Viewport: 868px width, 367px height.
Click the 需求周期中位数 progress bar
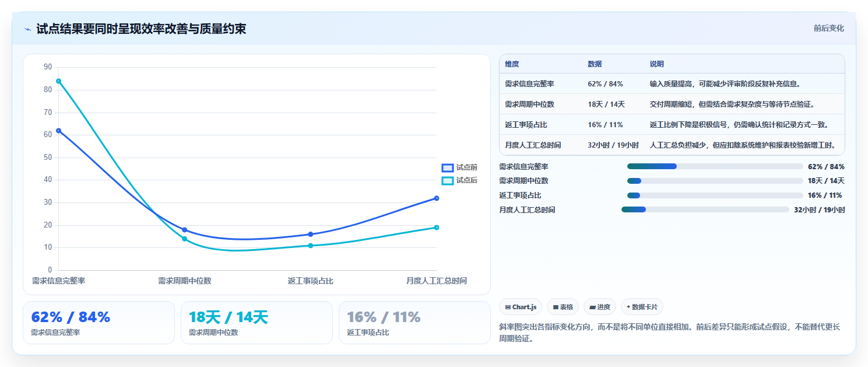point(715,181)
